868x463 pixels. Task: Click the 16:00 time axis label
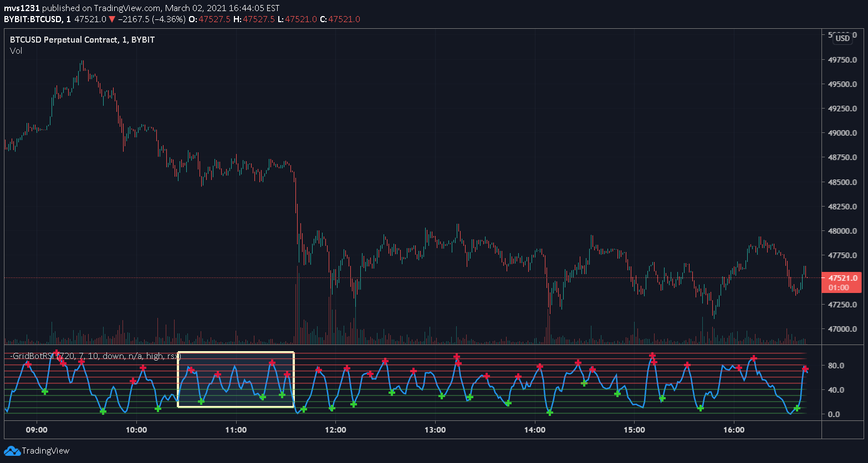(734, 430)
